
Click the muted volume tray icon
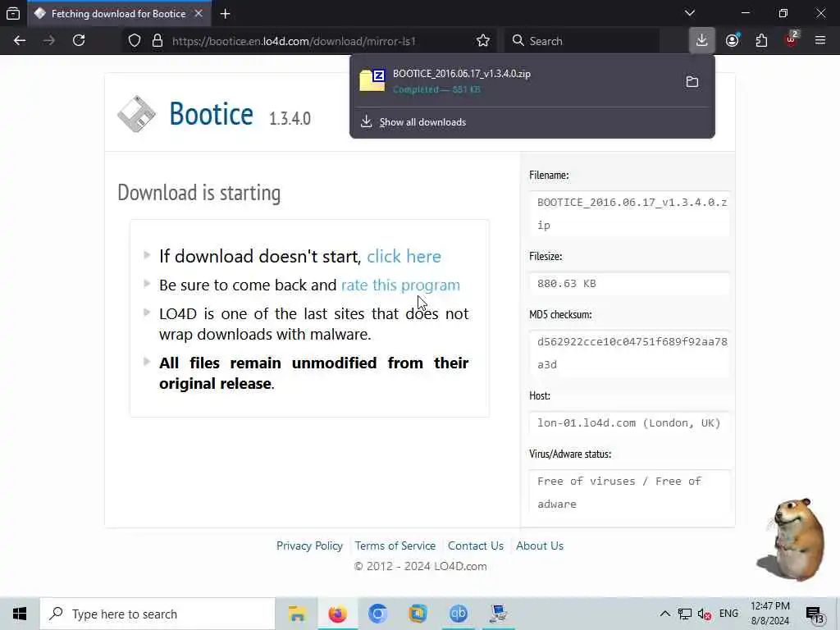(x=705, y=614)
